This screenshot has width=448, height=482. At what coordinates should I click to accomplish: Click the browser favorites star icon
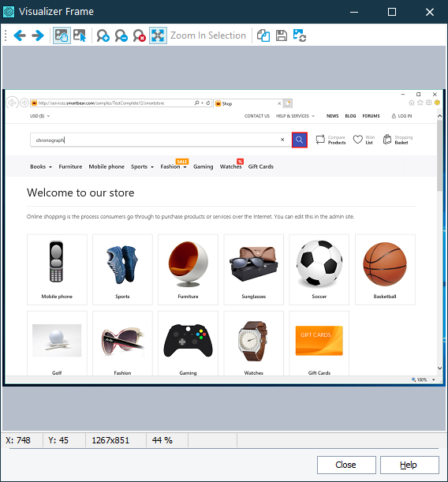pos(420,103)
